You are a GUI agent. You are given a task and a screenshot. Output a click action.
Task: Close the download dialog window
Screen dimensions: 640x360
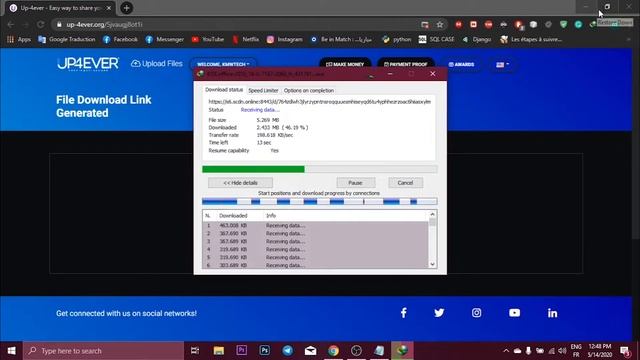pyautogui.click(x=433, y=74)
